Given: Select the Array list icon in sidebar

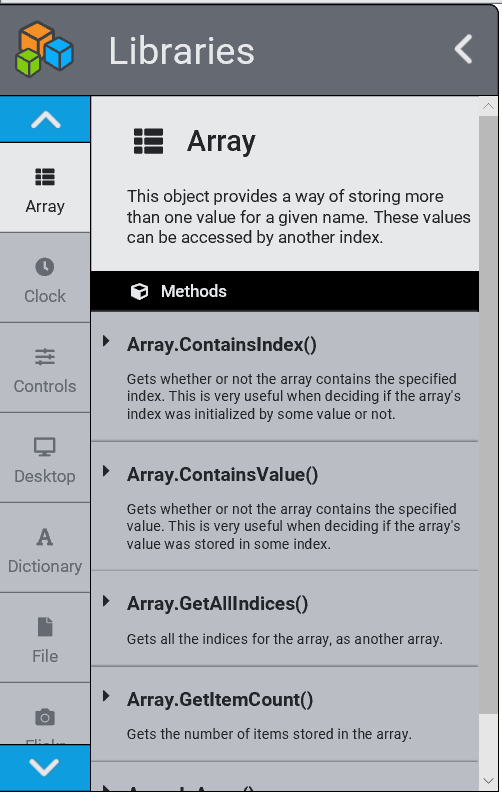Looking at the screenshot, I should click(x=45, y=177).
